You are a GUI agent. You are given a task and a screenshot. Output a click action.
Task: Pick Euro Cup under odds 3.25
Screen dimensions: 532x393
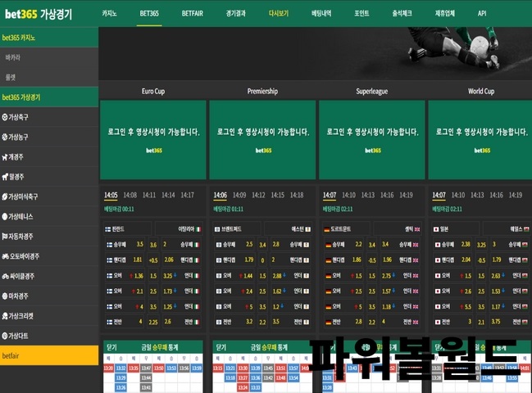pos(181,275)
